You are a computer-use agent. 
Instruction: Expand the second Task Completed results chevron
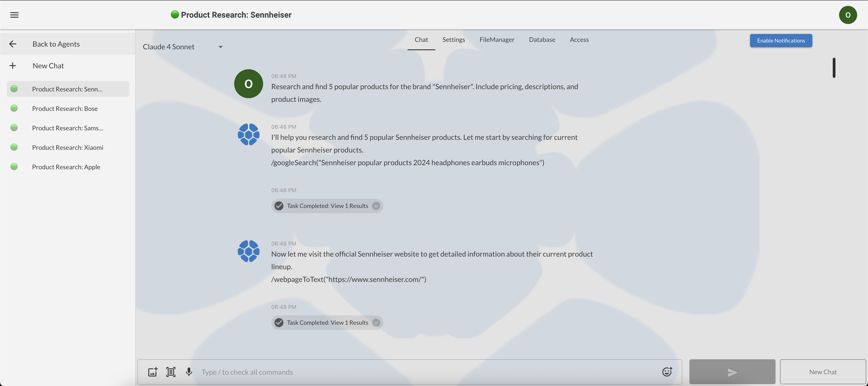point(376,323)
